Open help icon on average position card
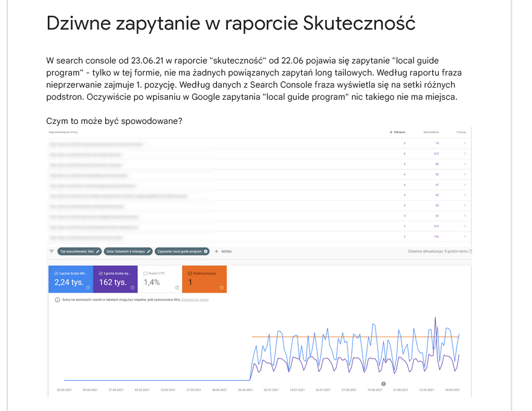Viewport: 532px width, 411px height. click(222, 288)
